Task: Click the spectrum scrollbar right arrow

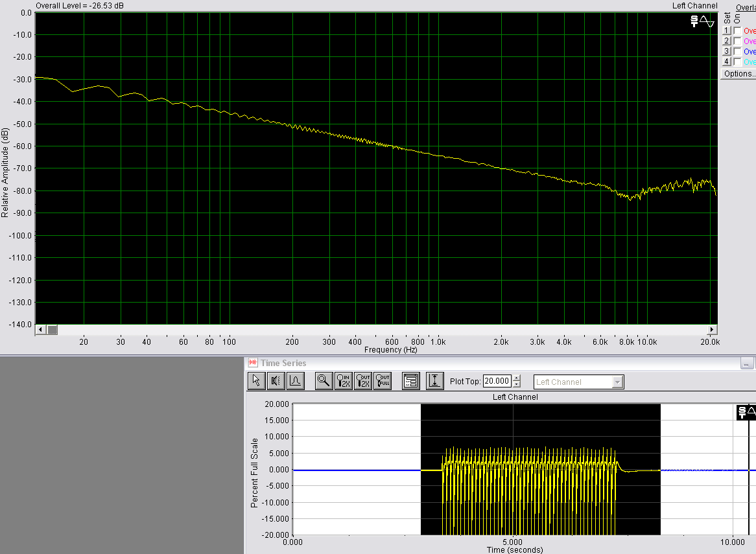Action: 713,330
